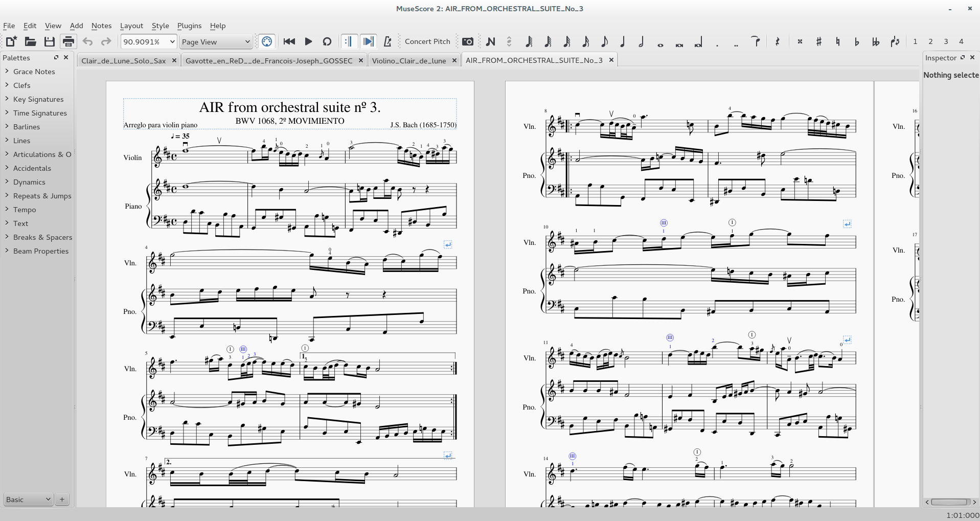Apply flat accidental
The width and height of the screenshot is (980, 521).
[x=856, y=41]
